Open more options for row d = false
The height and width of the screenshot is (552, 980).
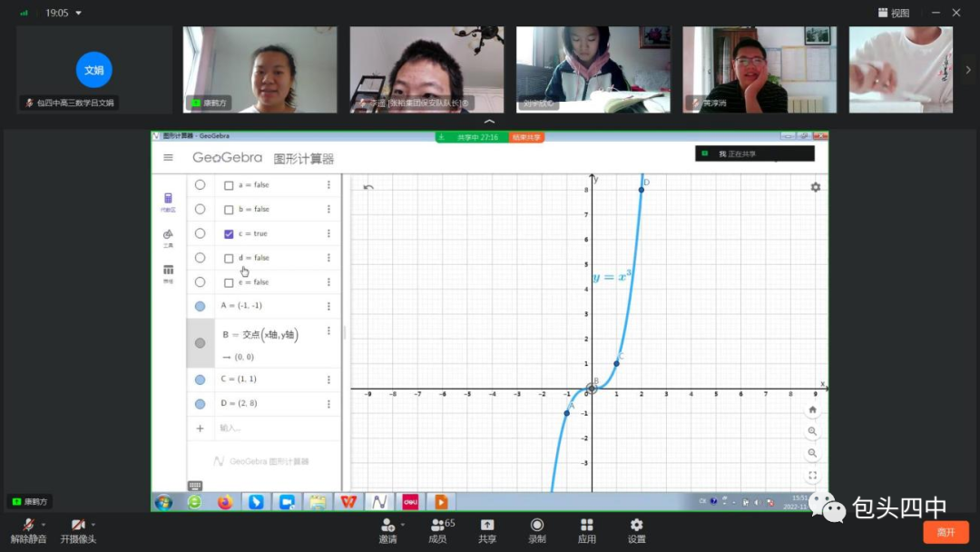point(328,258)
